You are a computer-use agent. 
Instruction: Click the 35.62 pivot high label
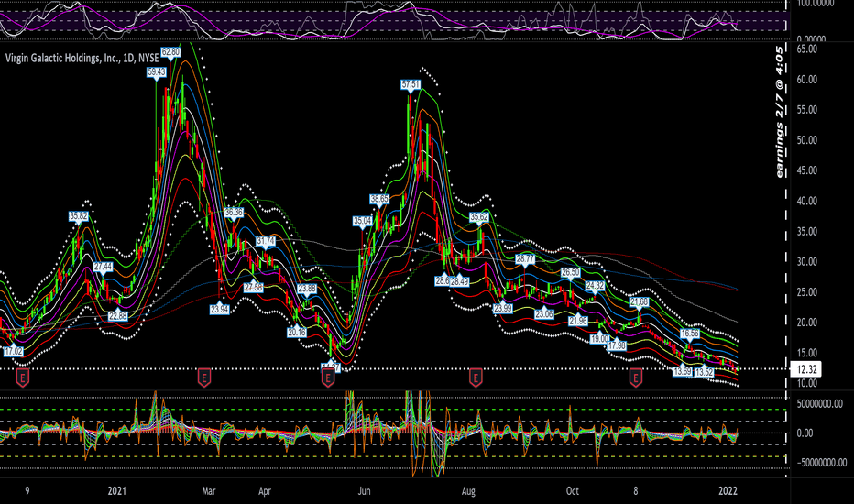478,217
